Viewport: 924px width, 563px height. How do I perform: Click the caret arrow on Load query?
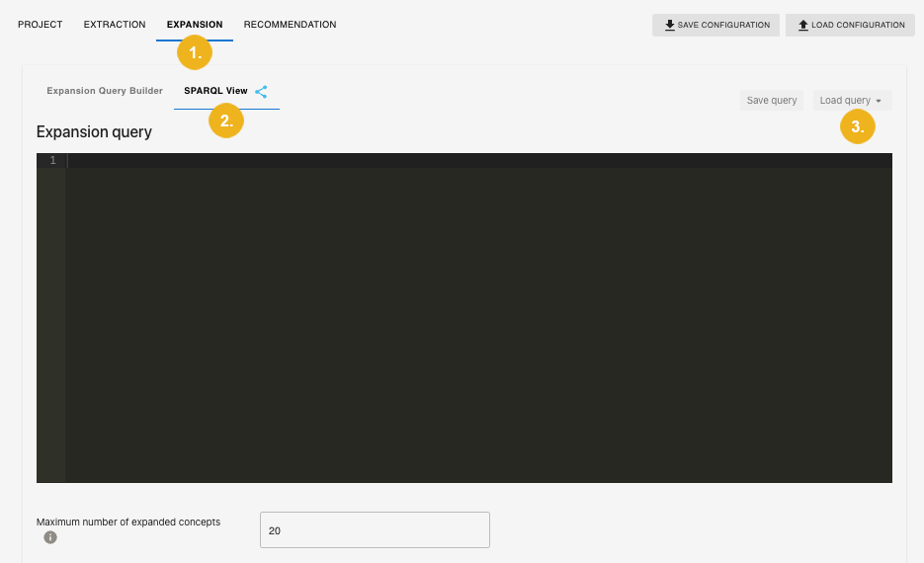879,101
